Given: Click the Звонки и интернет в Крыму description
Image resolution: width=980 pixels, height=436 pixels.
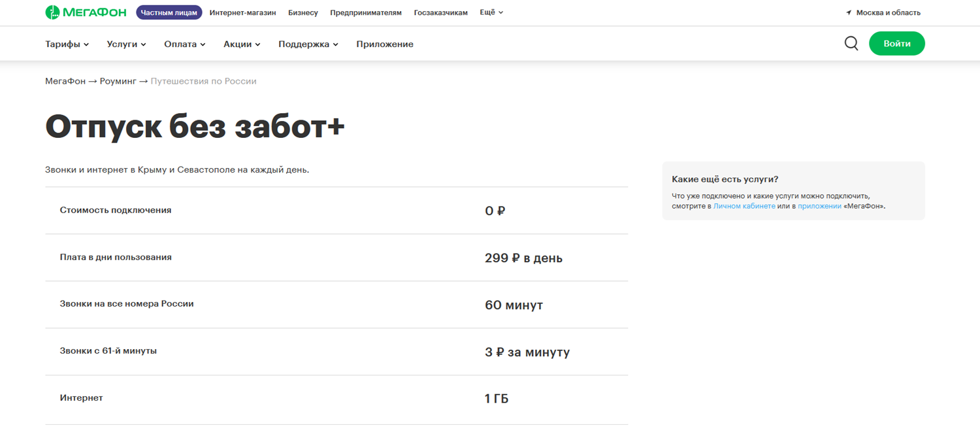Looking at the screenshot, I should [x=177, y=170].
